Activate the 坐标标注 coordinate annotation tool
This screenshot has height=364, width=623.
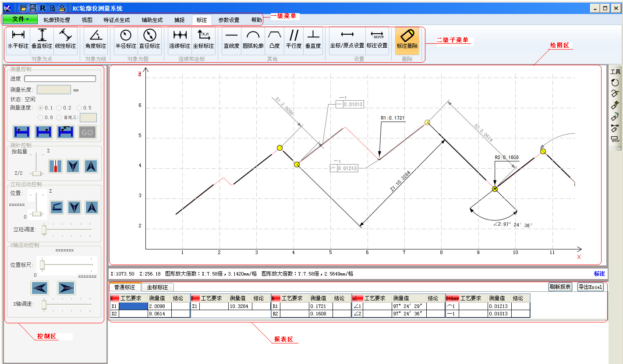click(x=204, y=39)
